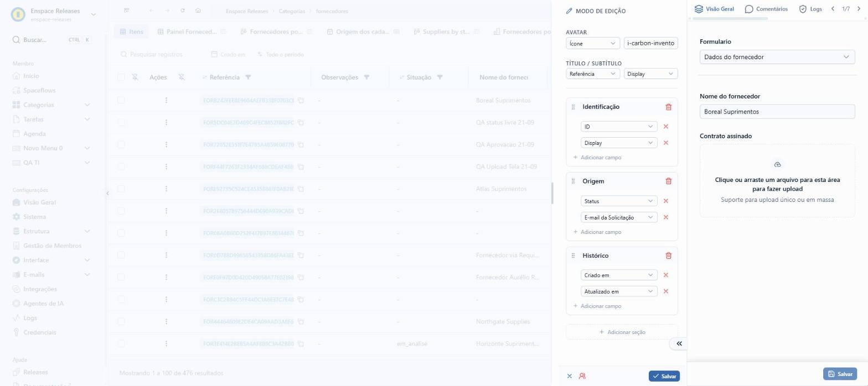
Task: Open the Formulario dropdown Dados do fornecedor
Action: (777, 57)
